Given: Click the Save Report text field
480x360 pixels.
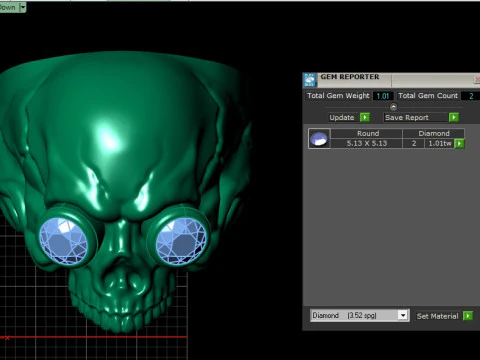Looking at the screenshot, I should 416,117.
